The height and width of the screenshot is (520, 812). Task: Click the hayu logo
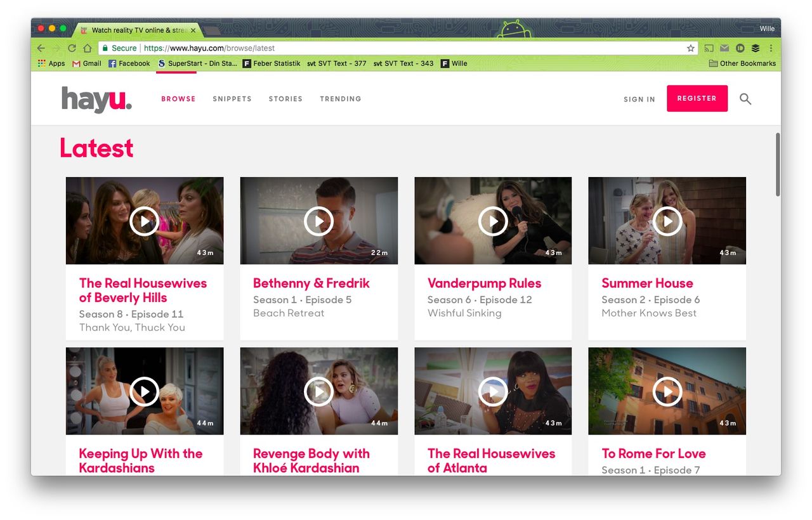coord(96,100)
